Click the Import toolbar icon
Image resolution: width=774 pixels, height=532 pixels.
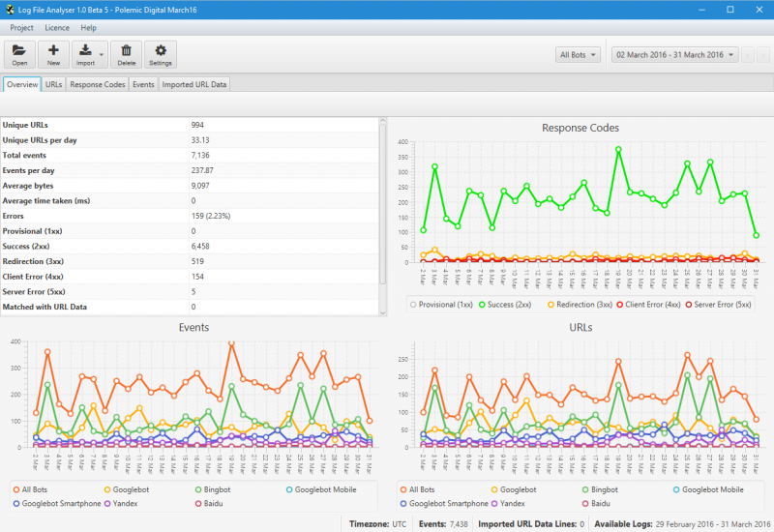pos(85,54)
